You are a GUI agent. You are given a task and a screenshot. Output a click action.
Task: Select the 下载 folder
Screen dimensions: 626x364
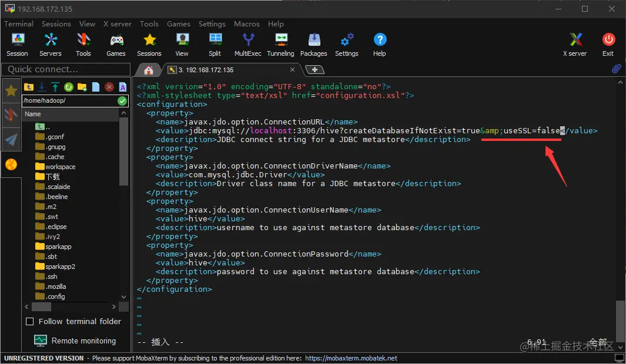(x=48, y=177)
